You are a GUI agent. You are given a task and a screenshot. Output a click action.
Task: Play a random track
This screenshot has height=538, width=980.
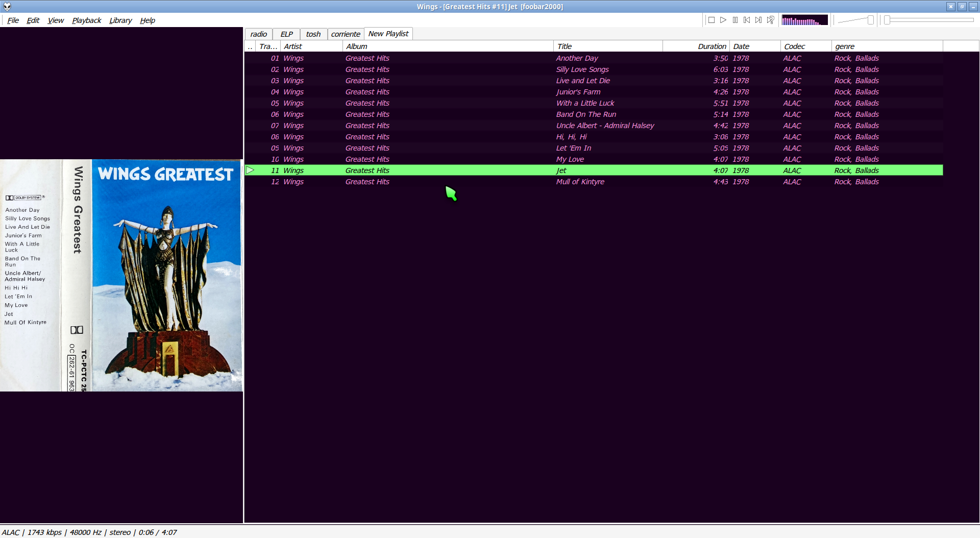(771, 20)
